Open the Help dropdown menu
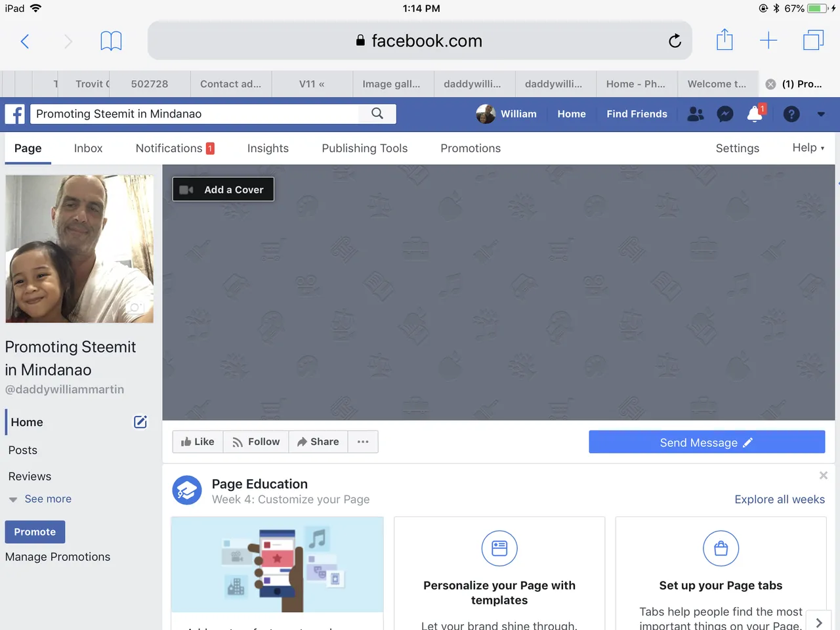This screenshot has height=630, width=840. click(808, 148)
